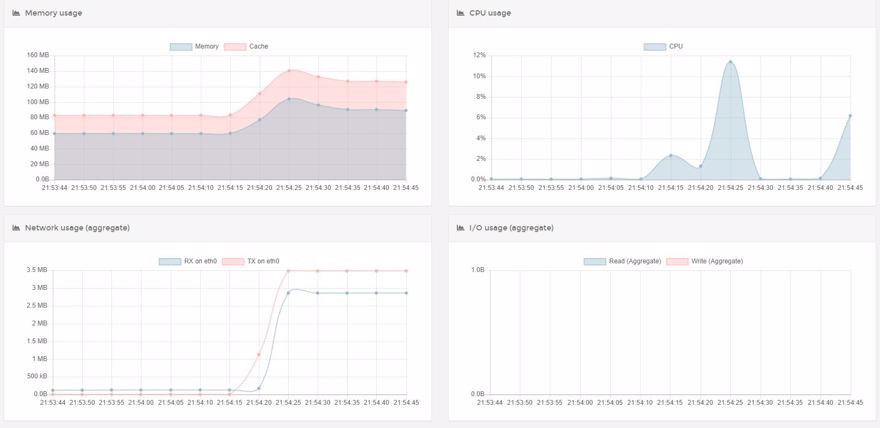Viewport: 880px width, 428px height.
Task: Click the 3.5 MB axis label
Action: pos(36,270)
